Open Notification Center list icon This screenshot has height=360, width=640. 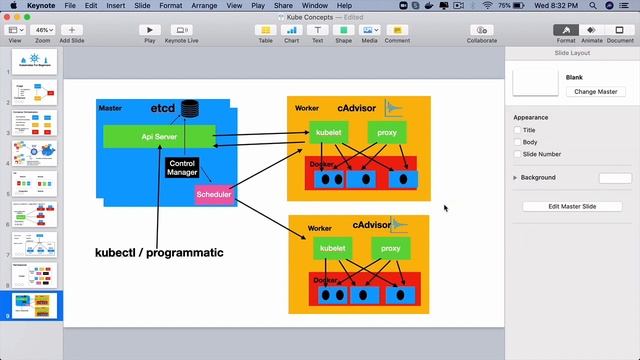click(624, 6)
